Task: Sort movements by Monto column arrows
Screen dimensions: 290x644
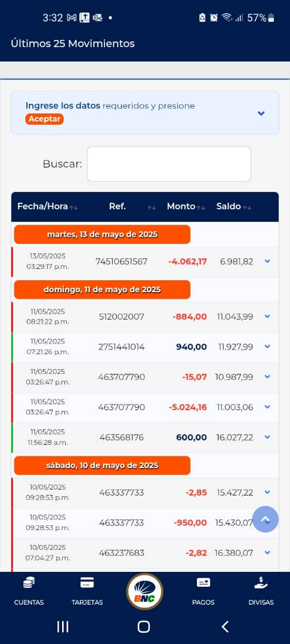Action: 201,208
